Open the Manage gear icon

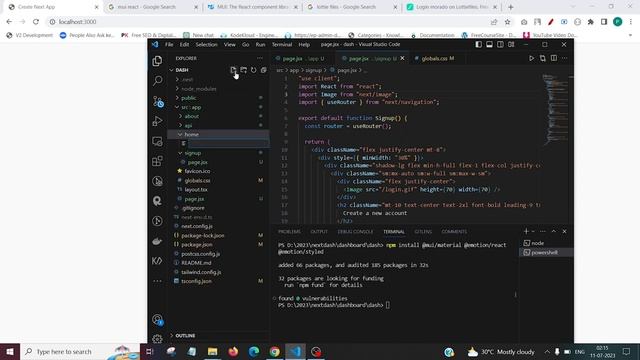157,338
